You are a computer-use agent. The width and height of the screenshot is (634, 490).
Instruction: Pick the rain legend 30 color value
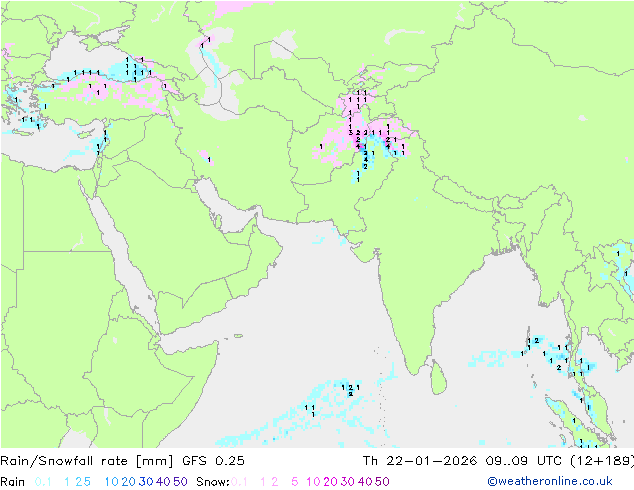(146, 482)
